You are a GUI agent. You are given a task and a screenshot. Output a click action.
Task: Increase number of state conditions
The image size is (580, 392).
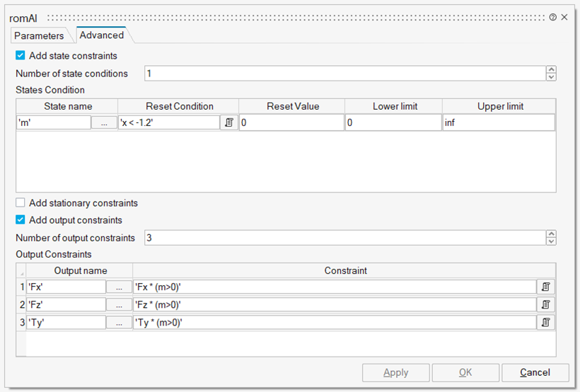click(x=551, y=70)
